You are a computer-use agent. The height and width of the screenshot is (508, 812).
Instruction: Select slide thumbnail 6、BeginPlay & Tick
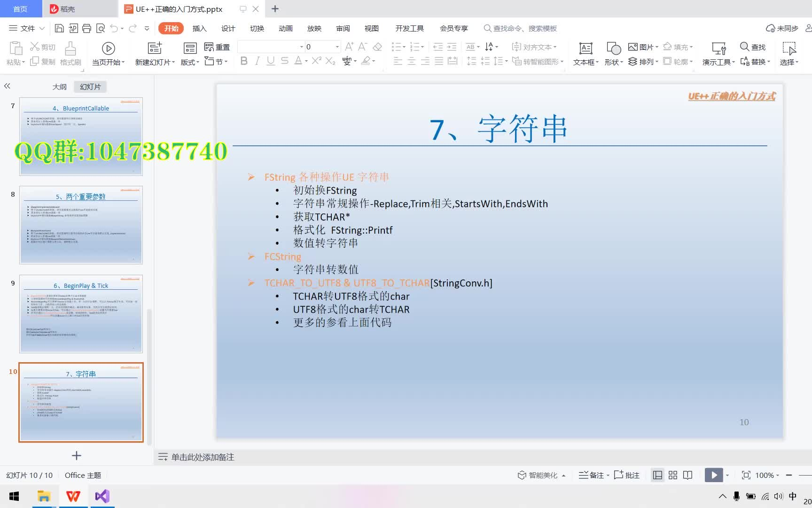(x=81, y=314)
